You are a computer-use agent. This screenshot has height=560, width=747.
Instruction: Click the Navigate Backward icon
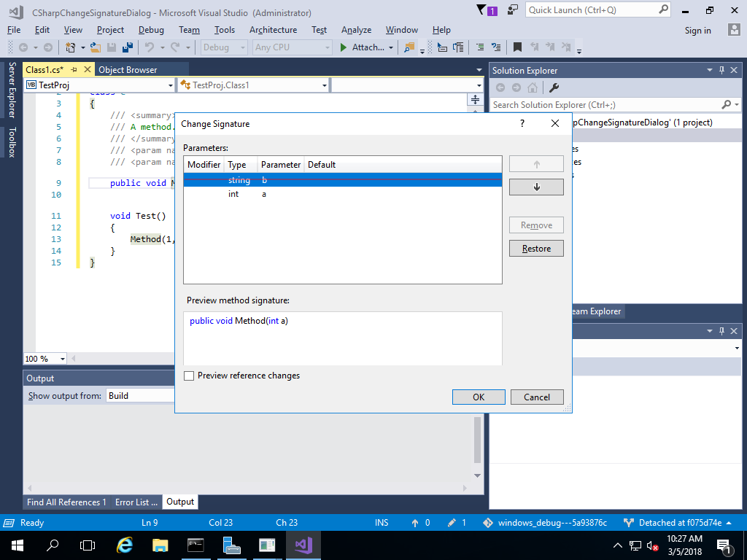(23, 47)
